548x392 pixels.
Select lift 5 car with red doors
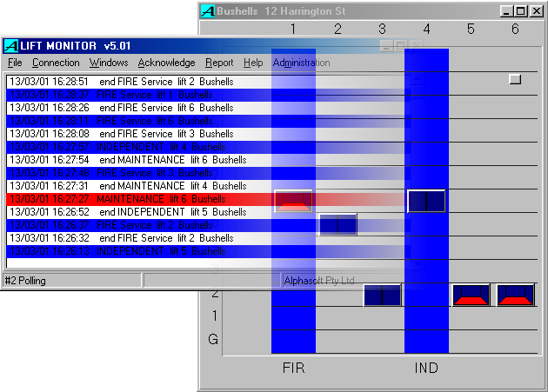pyautogui.click(x=471, y=295)
